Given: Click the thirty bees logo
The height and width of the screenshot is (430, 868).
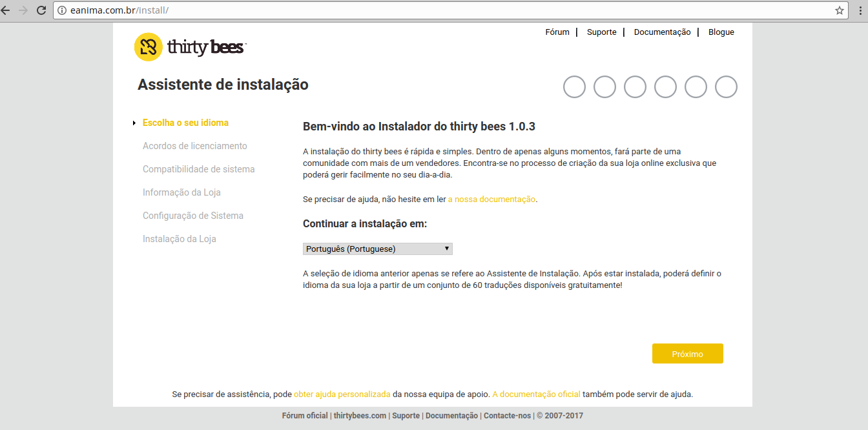Looking at the screenshot, I should (x=189, y=46).
